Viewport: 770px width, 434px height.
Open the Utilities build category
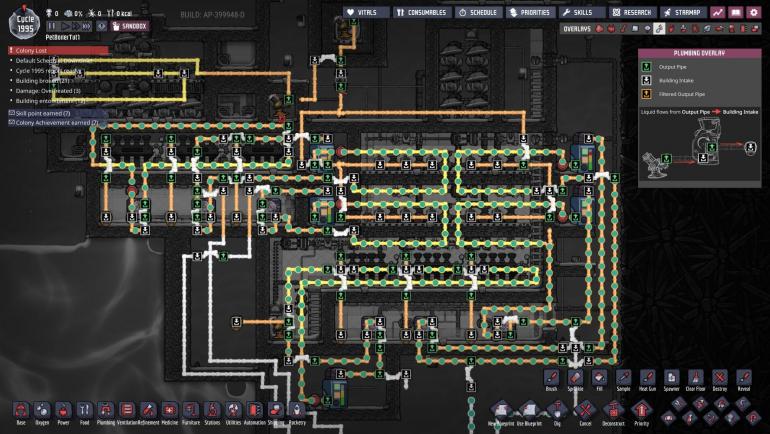(x=233, y=410)
